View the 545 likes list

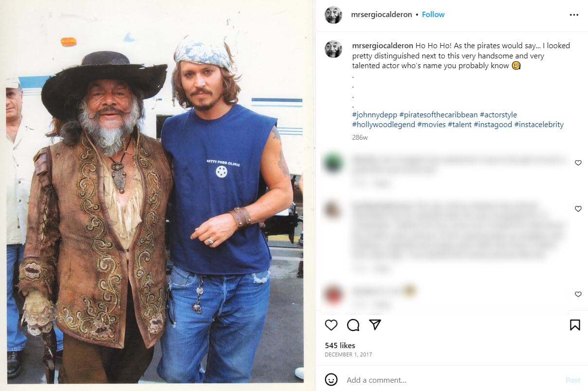[x=339, y=345]
